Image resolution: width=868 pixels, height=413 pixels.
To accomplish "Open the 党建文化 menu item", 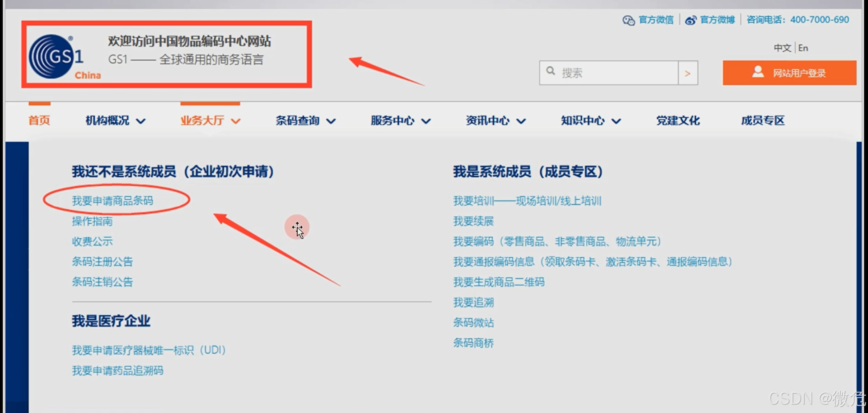I will point(678,120).
